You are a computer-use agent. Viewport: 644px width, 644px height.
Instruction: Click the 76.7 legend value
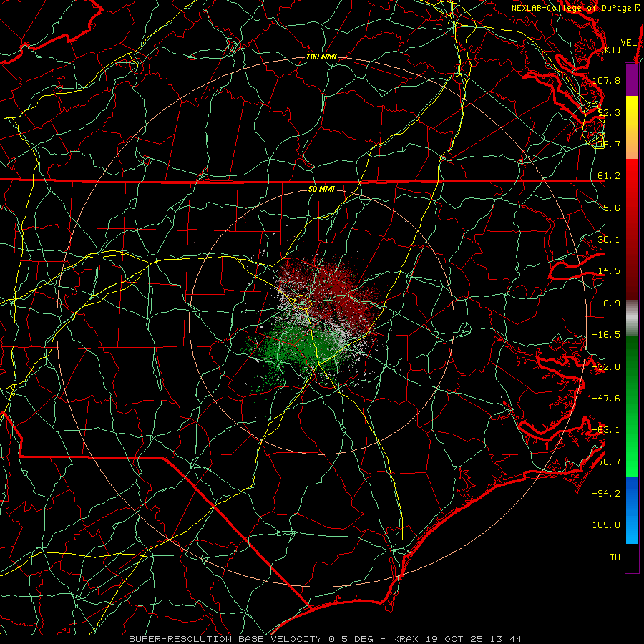click(609, 144)
